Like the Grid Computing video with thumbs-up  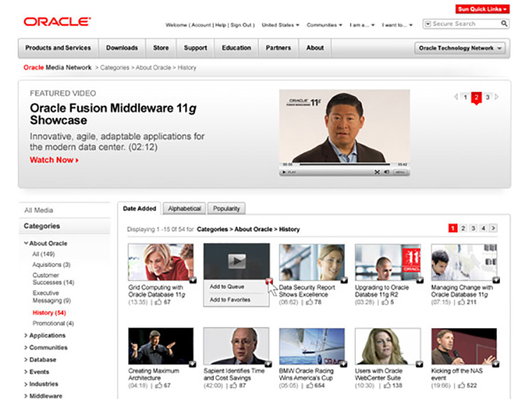[x=158, y=303]
